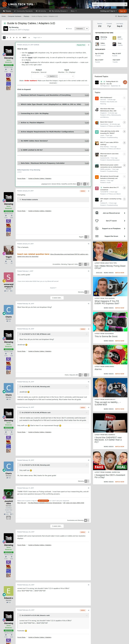The height and width of the screenshot is (644, 129).
Task: Open somerandomguy12's avatar
Action: point(8,277)
